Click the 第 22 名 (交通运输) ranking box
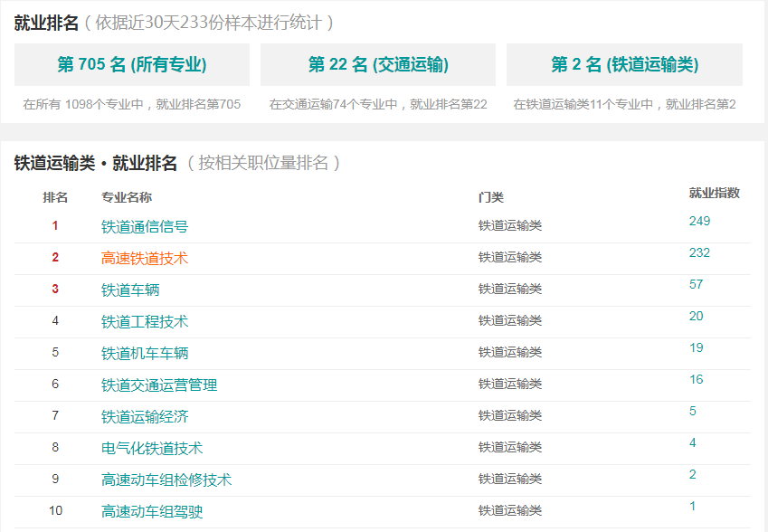The image size is (768, 532). point(378,64)
